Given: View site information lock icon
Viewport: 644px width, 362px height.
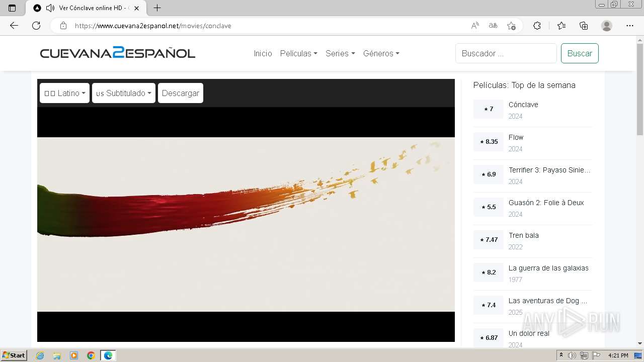Looking at the screenshot, I should (x=63, y=26).
